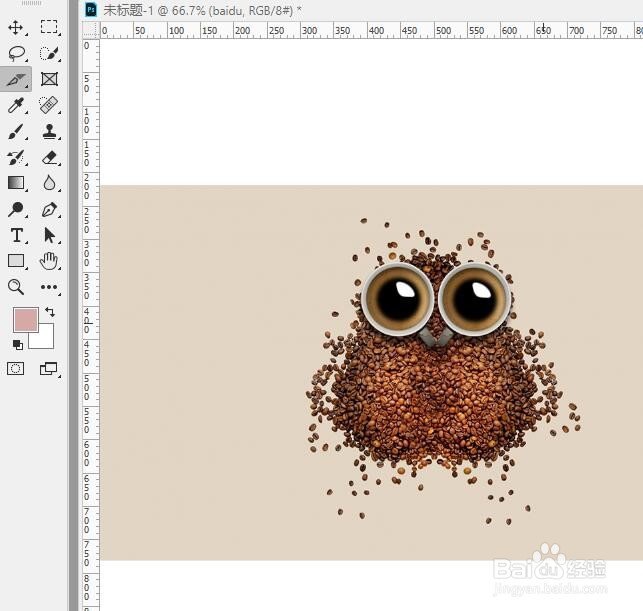Choose the Eyedropper tool
The image size is (643, 611).
16,105
